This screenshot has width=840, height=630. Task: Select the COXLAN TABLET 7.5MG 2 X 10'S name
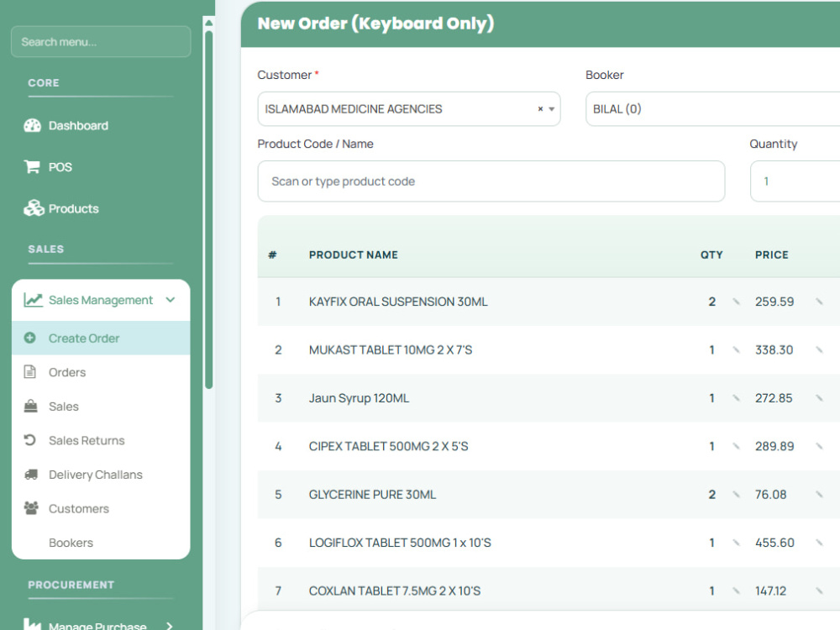(395, 591)
